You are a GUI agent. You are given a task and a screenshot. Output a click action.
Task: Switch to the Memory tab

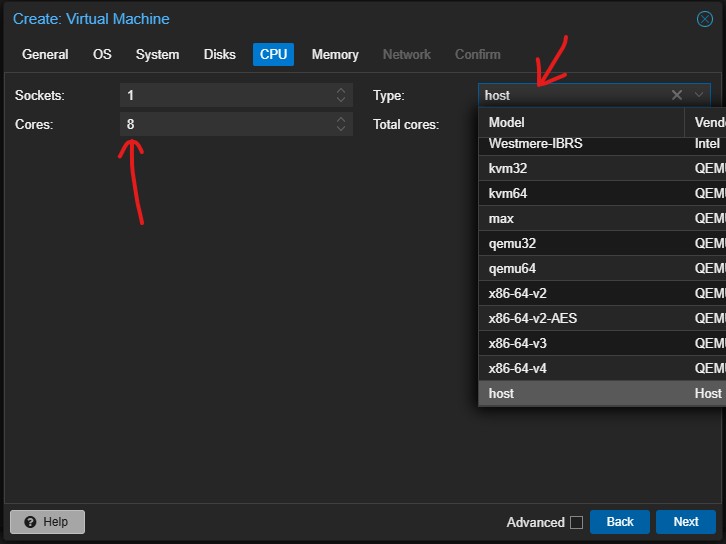(x=335, y=54)
